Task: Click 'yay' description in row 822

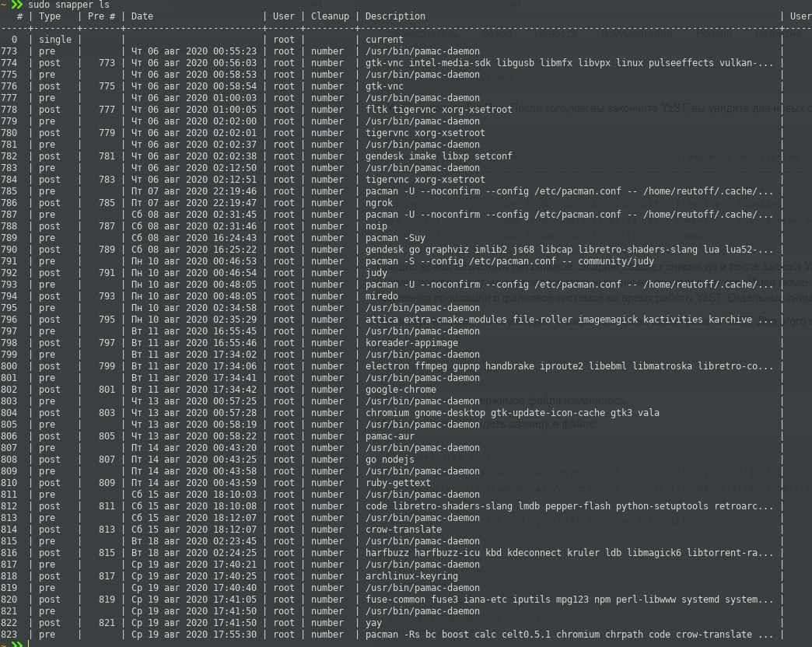Action: (x=373, y=623)
